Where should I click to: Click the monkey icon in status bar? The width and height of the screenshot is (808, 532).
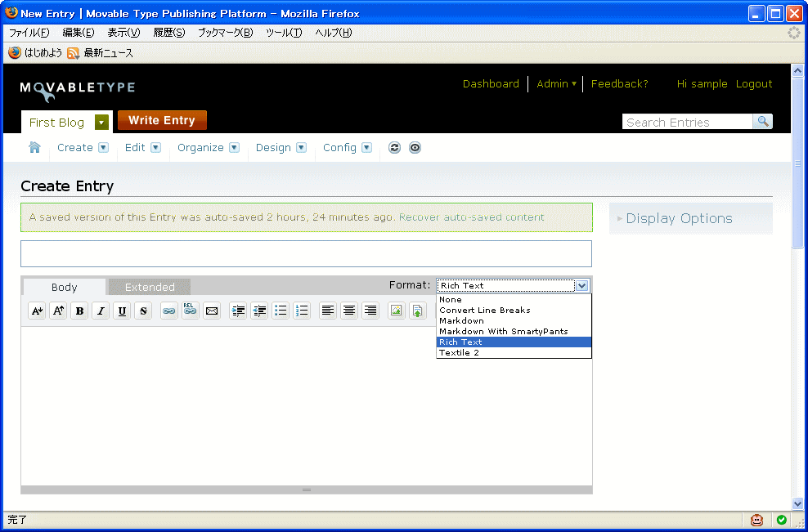pyautogui.click(x=756, y=520)
